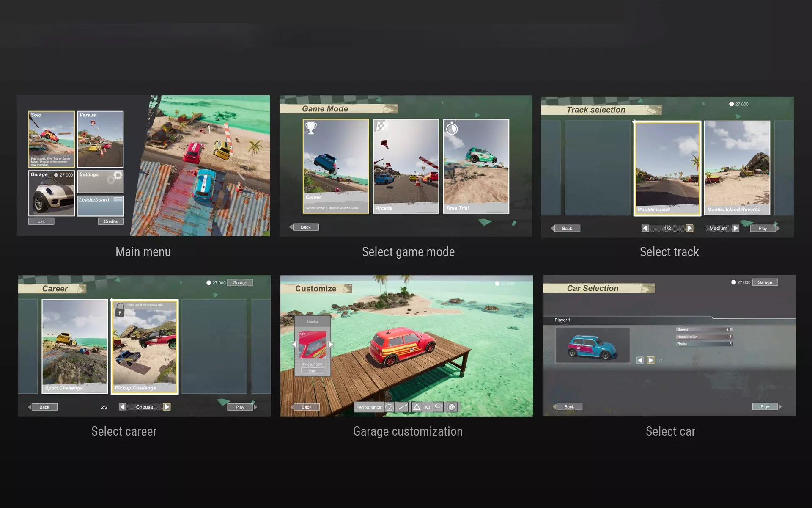Click the coin balance on Track selection
The image size is (812, 508).
coord(739,104)
